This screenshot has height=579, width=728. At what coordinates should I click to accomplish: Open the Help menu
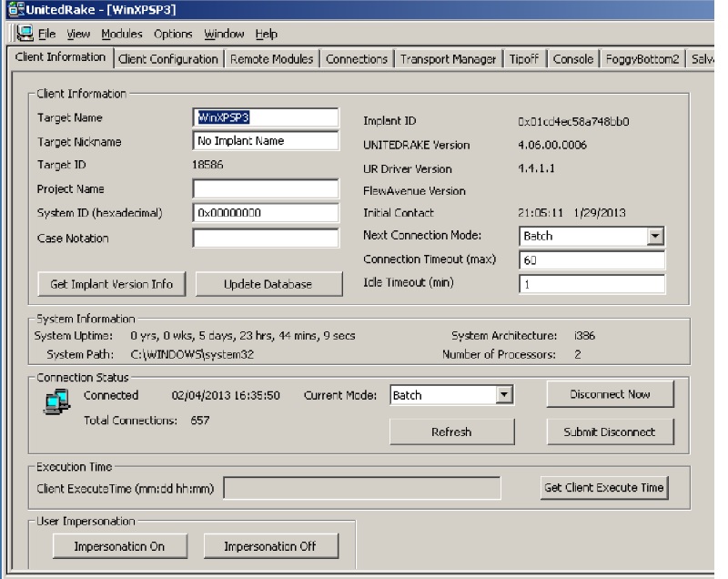point(266,35)
